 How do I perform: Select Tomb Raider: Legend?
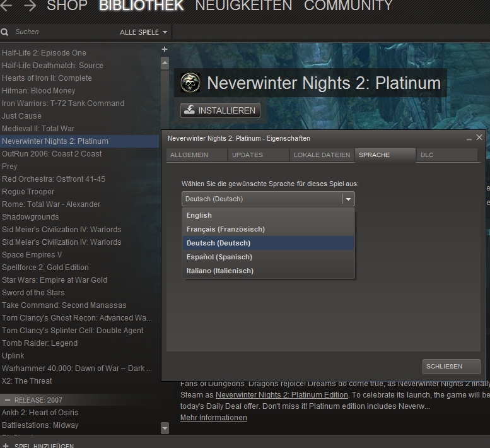point(79,343)
